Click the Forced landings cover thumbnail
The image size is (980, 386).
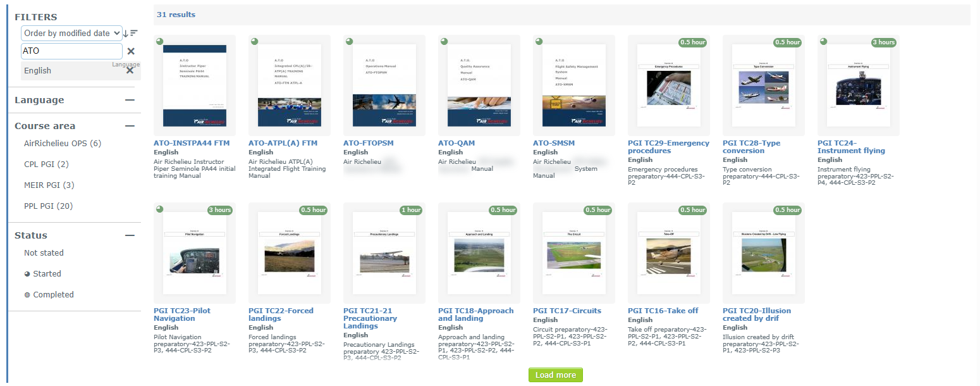point(290,254)
